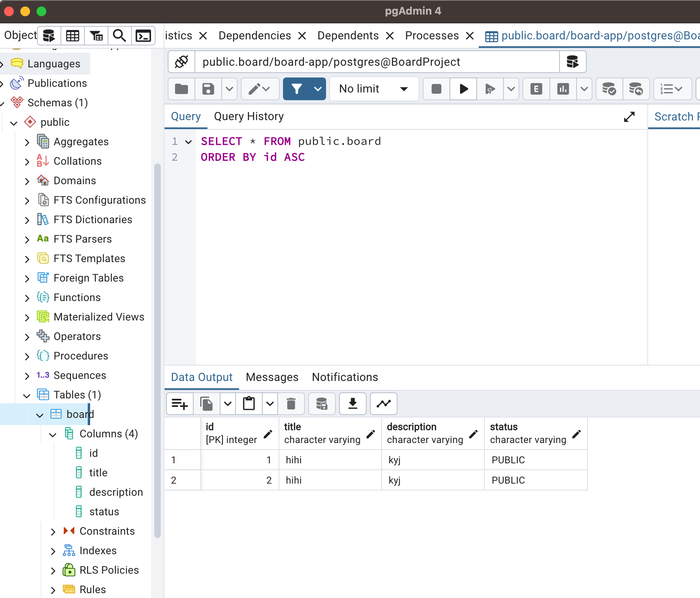Open the execute options dropdown arrow

[511, 89]
